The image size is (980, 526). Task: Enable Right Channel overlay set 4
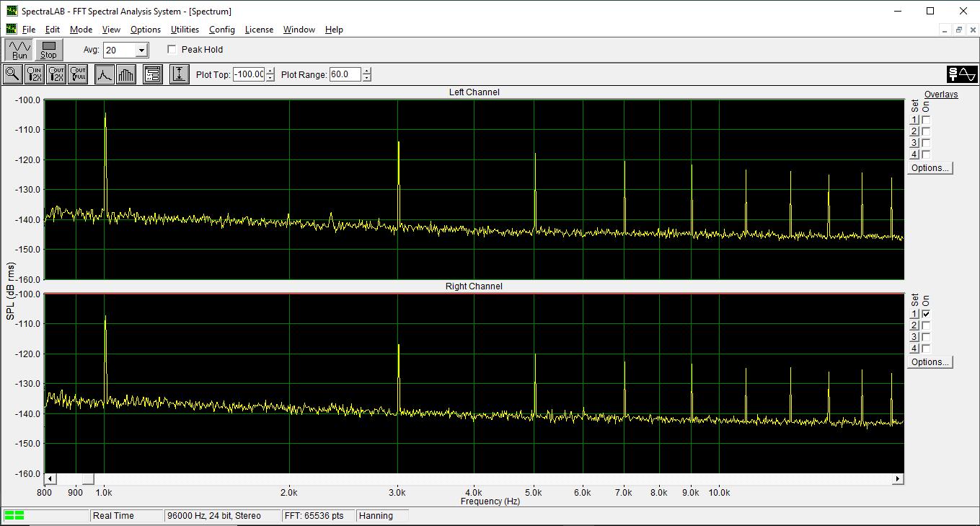[x=926, y=349]
